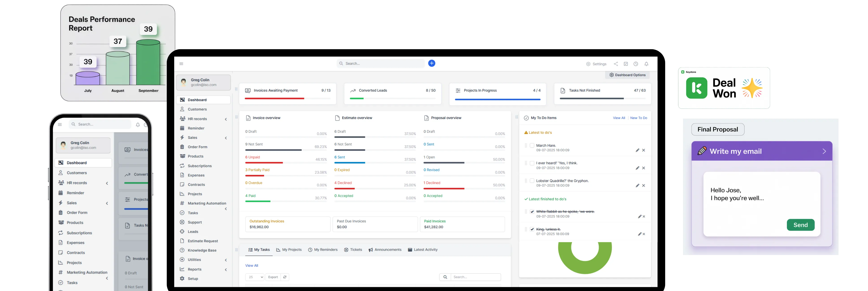Open the page size dropdown showing 25
The height and width of the screenshot is (291, 868).
tap(255, 277)
